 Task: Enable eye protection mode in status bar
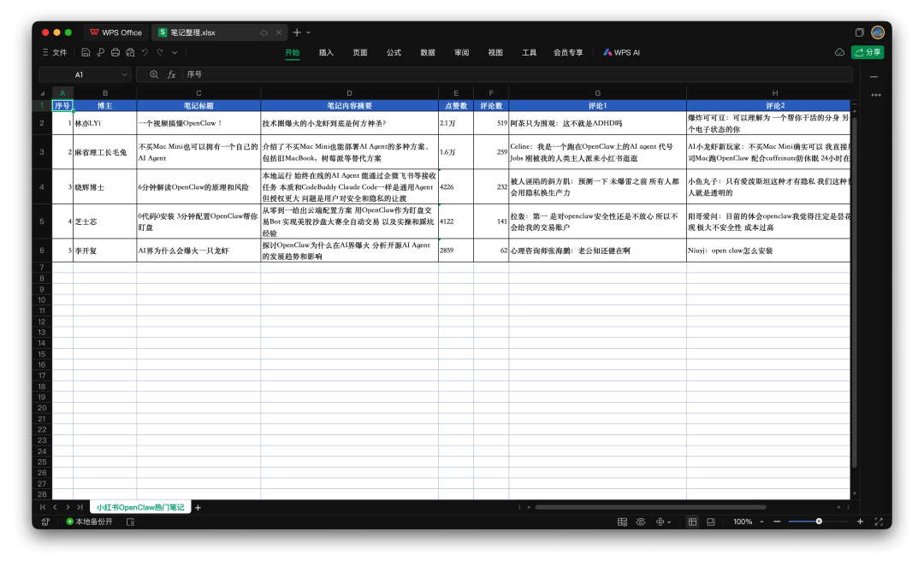tap(641, 522)
